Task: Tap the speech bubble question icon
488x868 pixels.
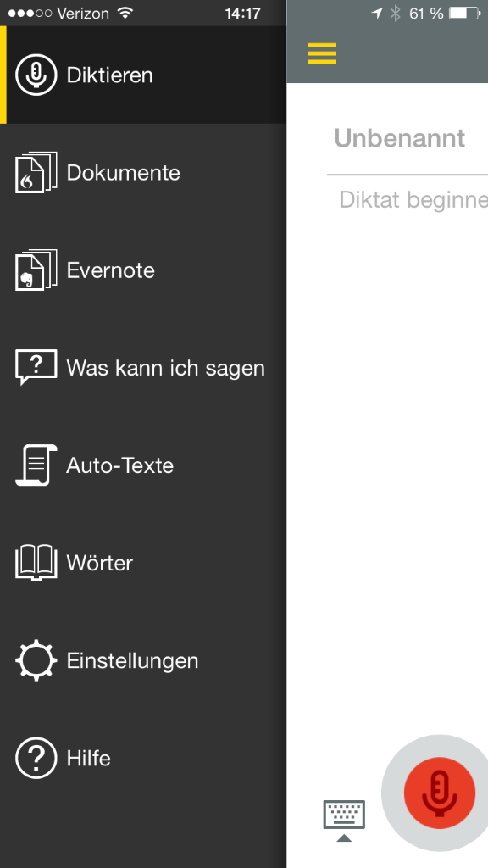Action: click(x=36, y=367)
